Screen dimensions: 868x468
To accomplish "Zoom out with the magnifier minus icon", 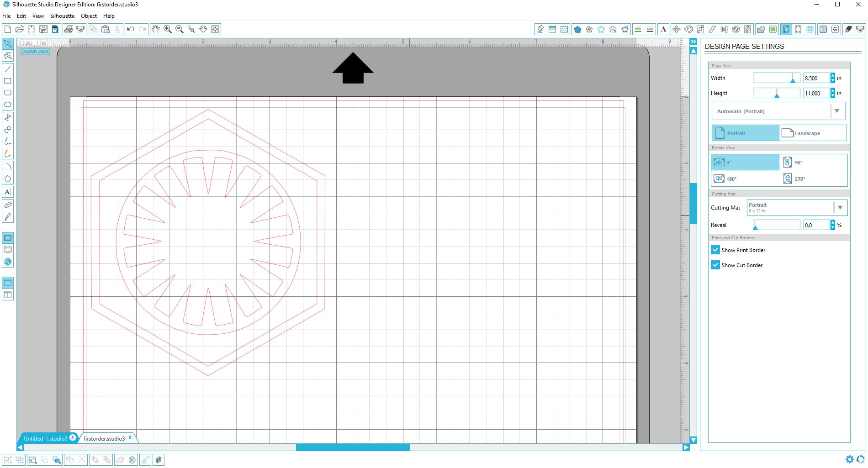I will (180, 29).
